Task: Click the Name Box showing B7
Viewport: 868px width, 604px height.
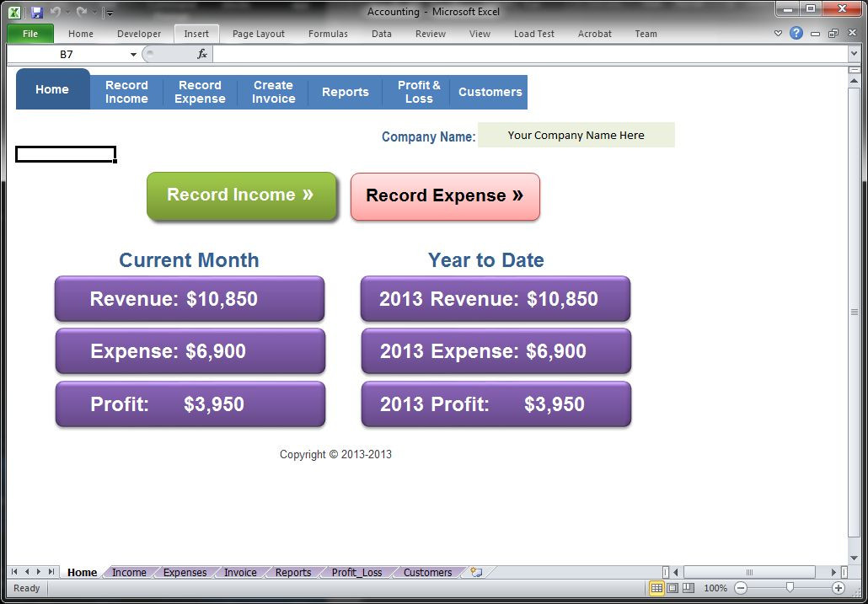Action: click(67, 55)
